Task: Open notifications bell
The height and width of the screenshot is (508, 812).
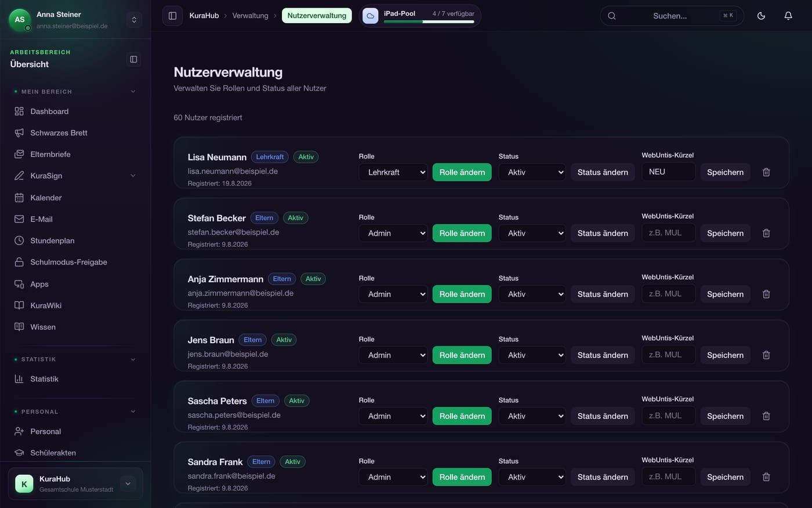Action: [x=788, y=16]
